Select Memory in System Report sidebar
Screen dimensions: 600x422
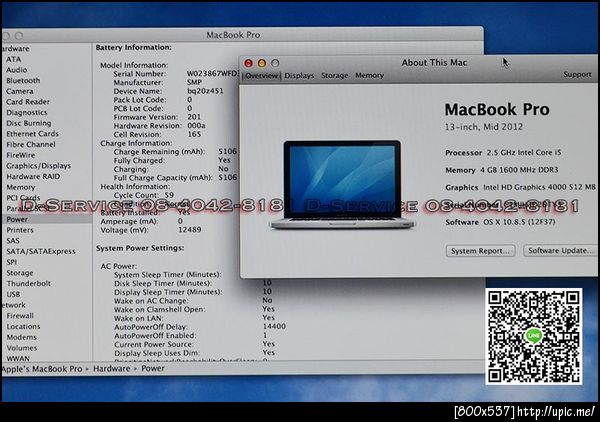(x=21, y=187)
